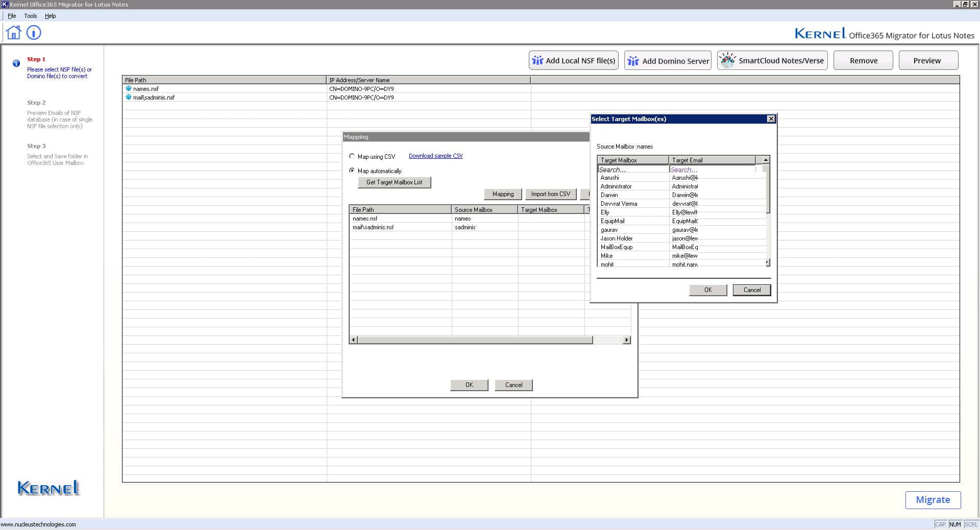
Task: Click the mail\sadminis.nsf file icon in main list
Action: pos(129,97)
